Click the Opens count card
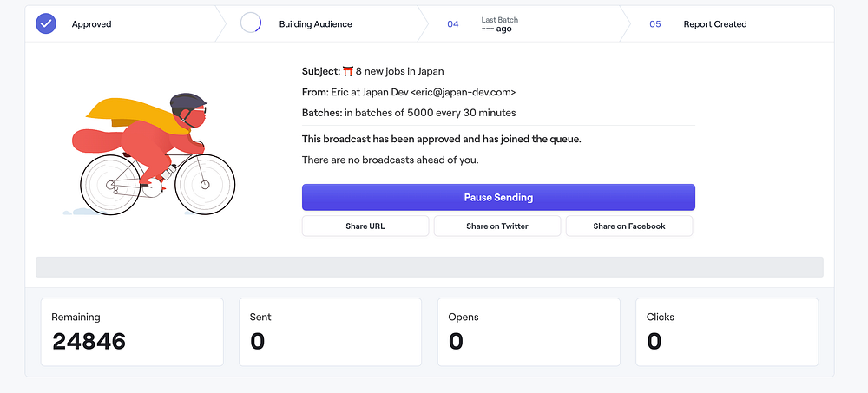Viewport: 868px width, 393px height. [x=529, y=332]
